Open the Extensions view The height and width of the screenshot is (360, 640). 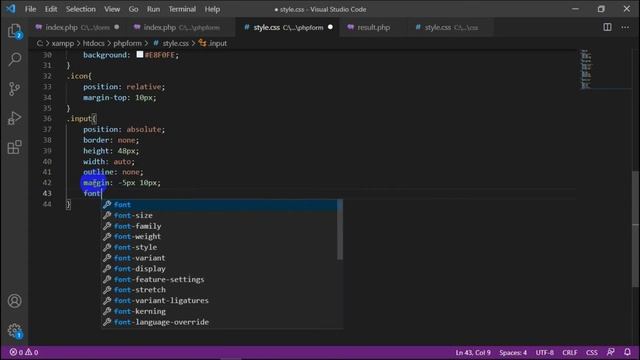tap(14, 147)
